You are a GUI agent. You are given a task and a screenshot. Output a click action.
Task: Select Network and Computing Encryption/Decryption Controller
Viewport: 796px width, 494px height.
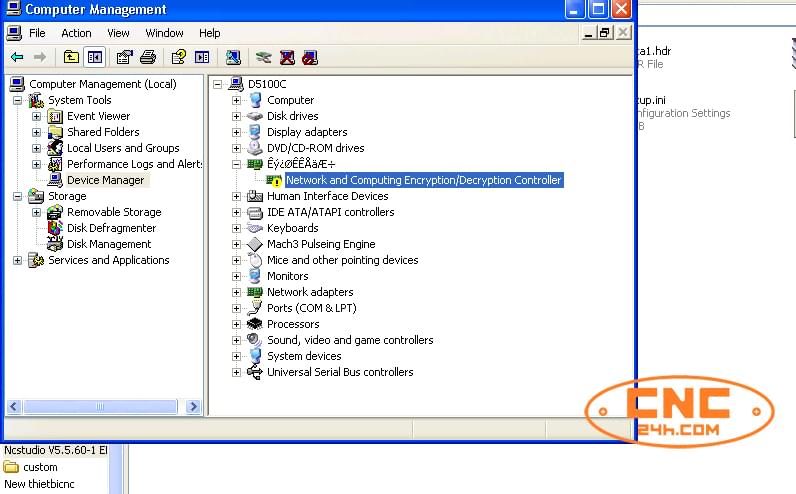424,180
